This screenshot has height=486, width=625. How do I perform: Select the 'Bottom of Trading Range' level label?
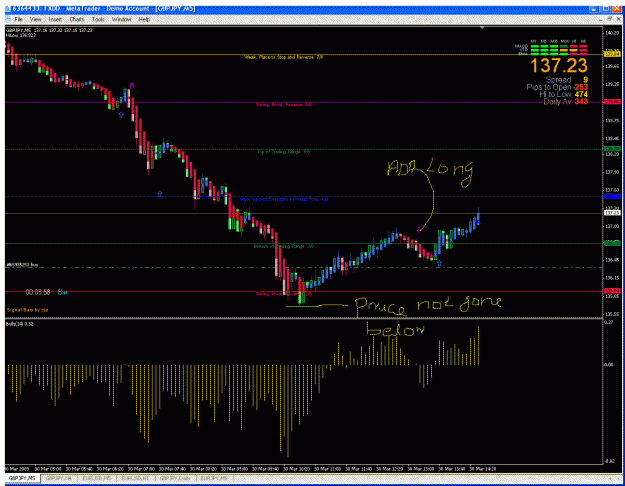(x=284, y=246)
